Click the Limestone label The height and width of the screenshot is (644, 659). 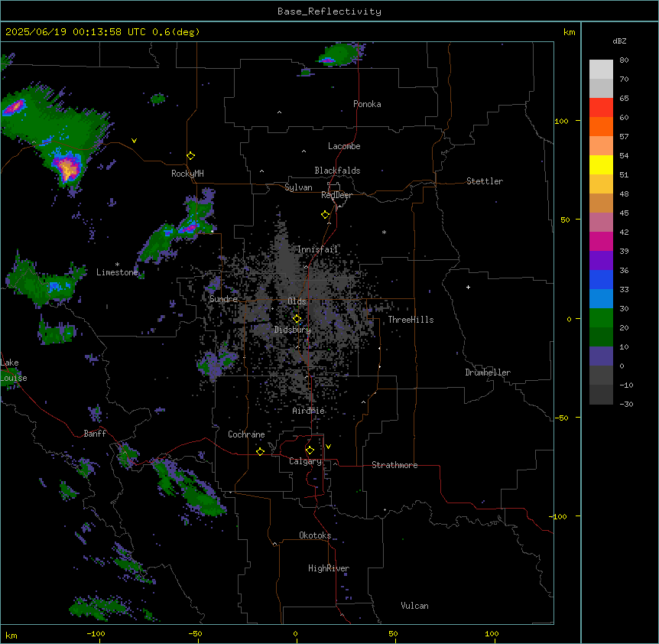click(117, 272)
